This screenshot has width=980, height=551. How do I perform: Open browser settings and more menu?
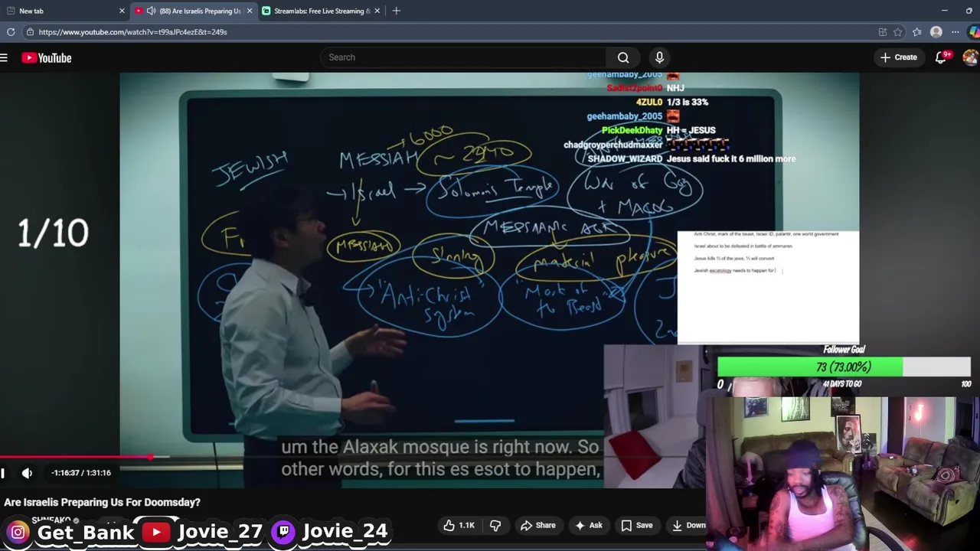tap(955, 32)
